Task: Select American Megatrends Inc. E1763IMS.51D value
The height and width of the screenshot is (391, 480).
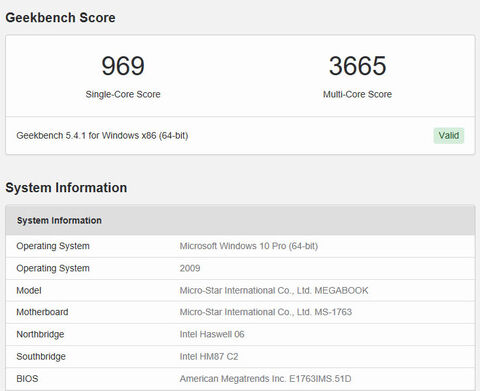Action: [265, 379]
